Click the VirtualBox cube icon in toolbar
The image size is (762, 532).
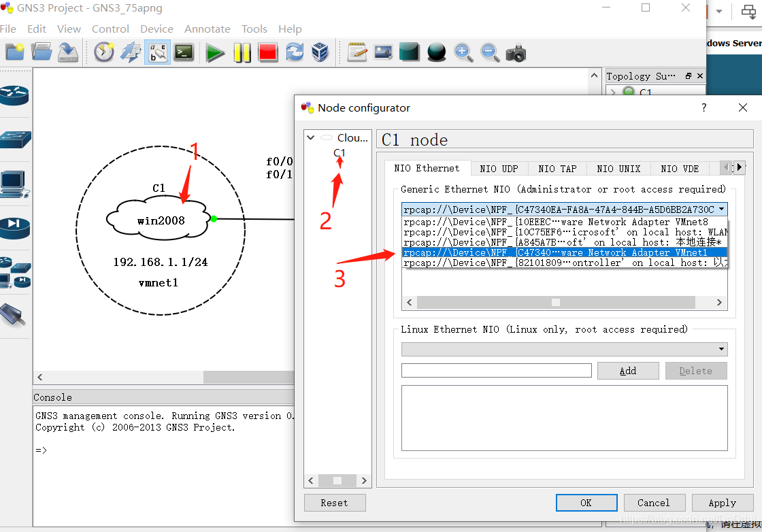320,52
